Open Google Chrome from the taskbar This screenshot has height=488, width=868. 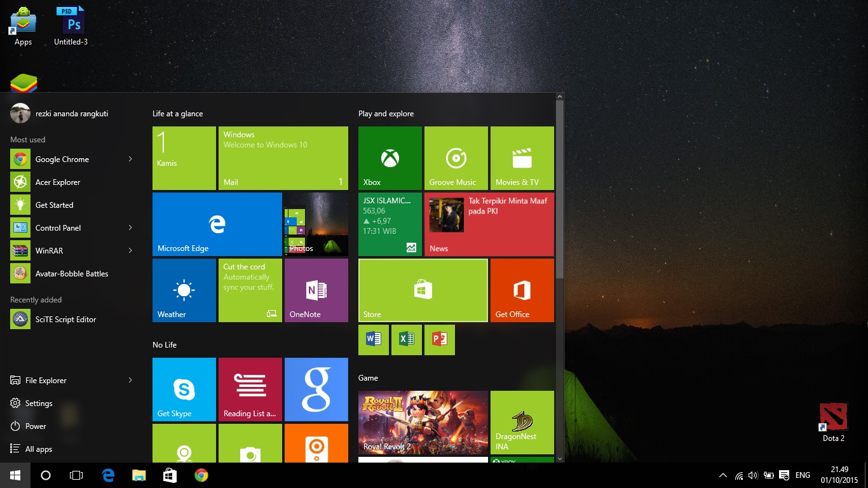click(201, 475)
